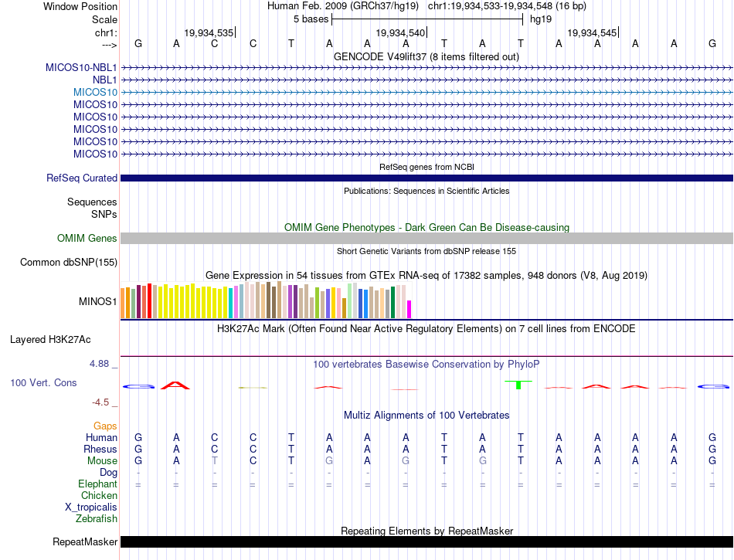
Task: Select the Zebrafish species label
Action: [95, 519]
